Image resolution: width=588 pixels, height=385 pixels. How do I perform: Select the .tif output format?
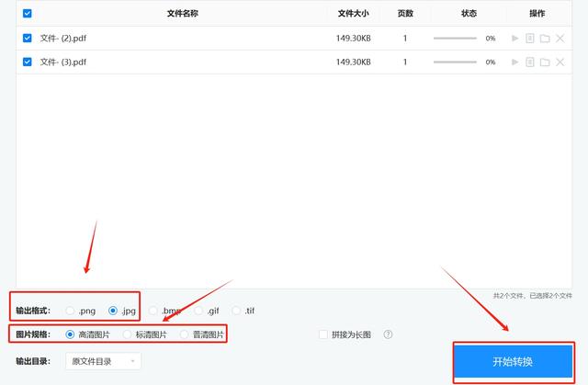point(236,311)
